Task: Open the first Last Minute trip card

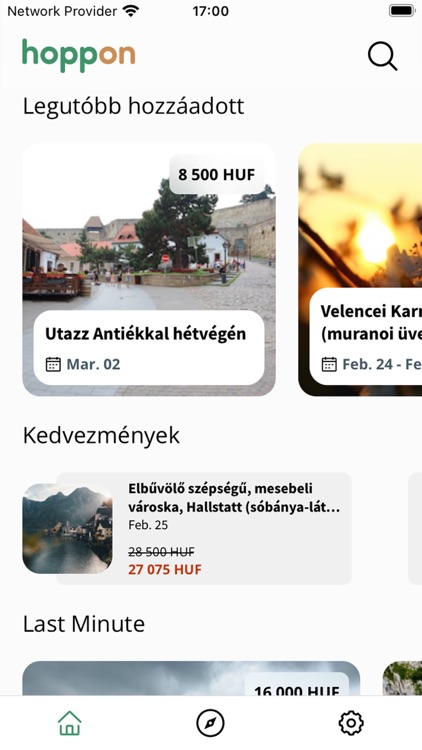Action: coord(191,679)
